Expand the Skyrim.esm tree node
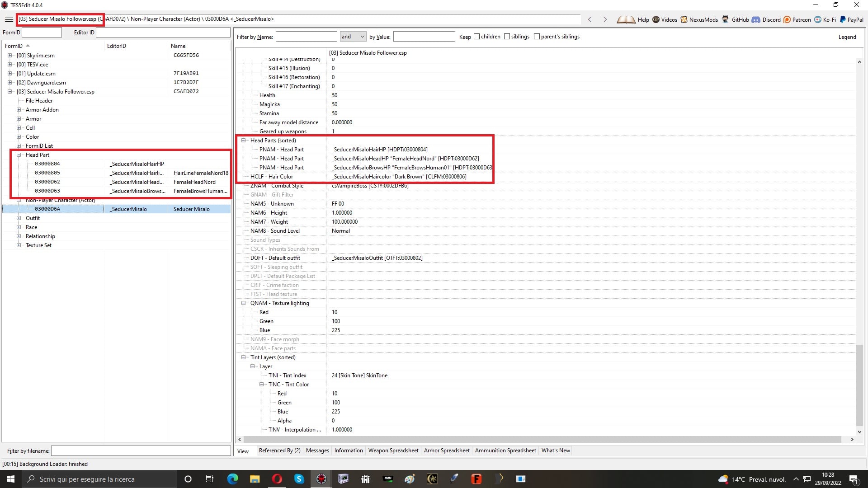 [x=9, y=56]
